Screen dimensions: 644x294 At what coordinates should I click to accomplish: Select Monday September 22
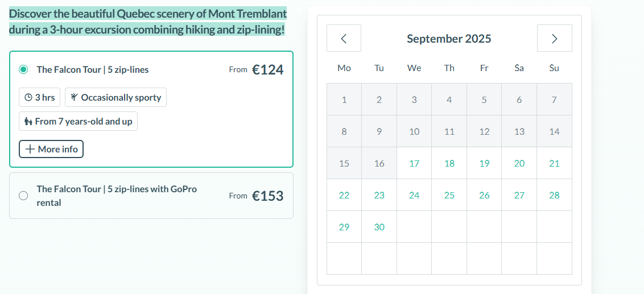pyautogui.click(x=344, y=195)
